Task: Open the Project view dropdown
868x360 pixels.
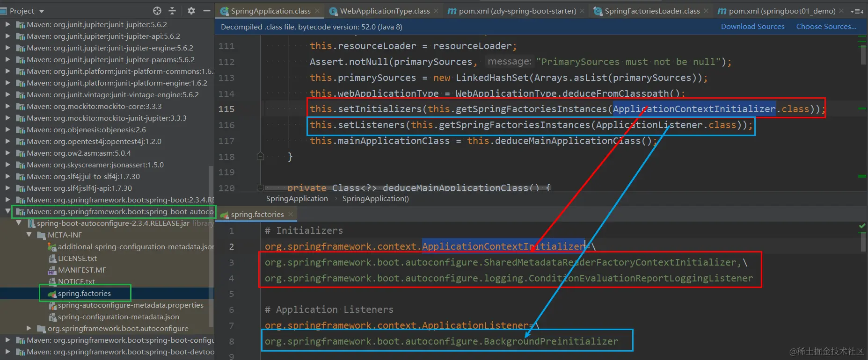Action: click(42, 11)
